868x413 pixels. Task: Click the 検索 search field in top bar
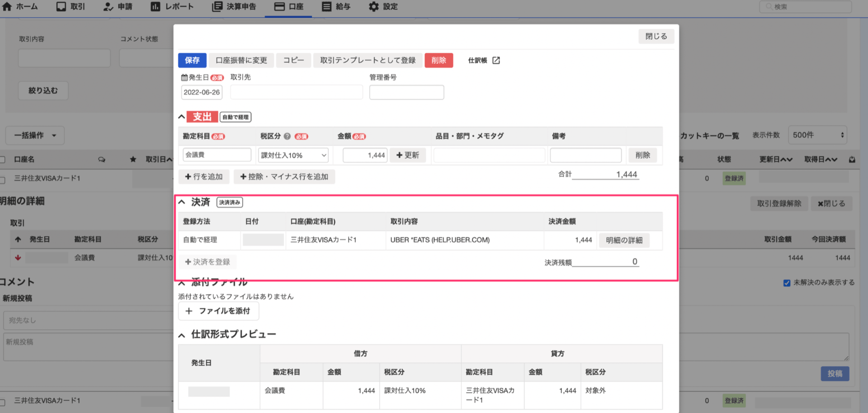(x=806, y=7)
